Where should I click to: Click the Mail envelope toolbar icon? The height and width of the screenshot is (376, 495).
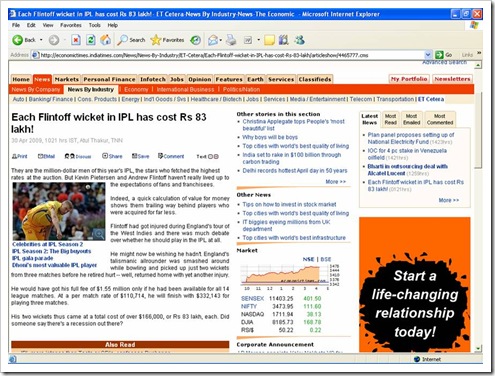(x=213, y=40)
